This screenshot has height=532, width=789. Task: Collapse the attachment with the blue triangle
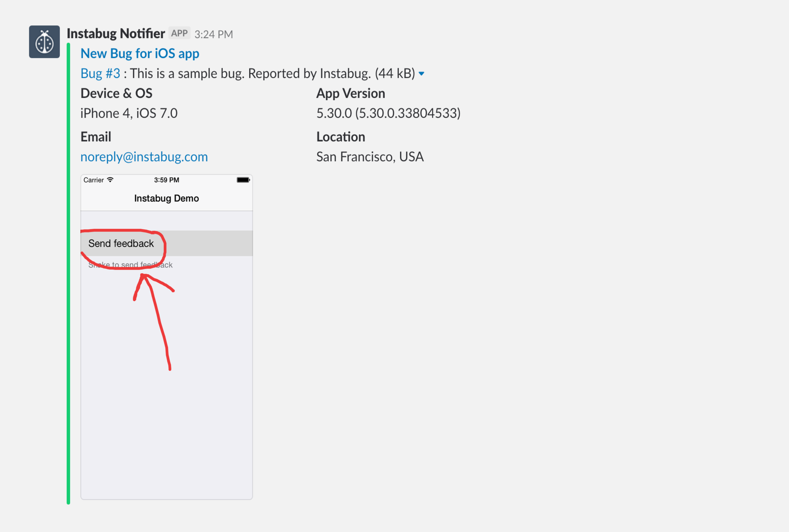click(x=421, y=74)
